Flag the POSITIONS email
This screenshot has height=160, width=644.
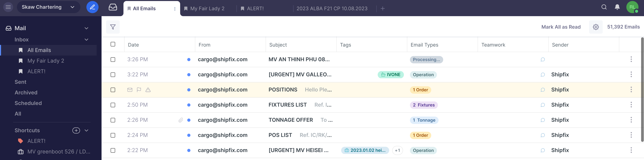coord(139,90)
